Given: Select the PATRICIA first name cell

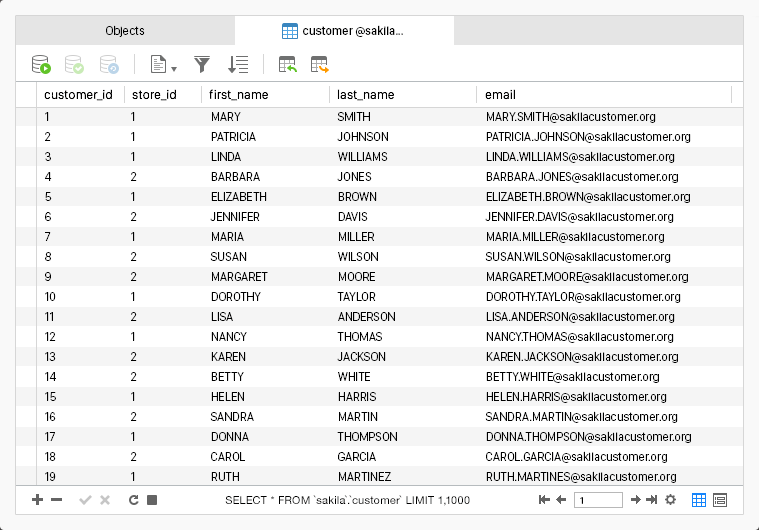Looking at the screenshot, I should [x=234, y=137].
